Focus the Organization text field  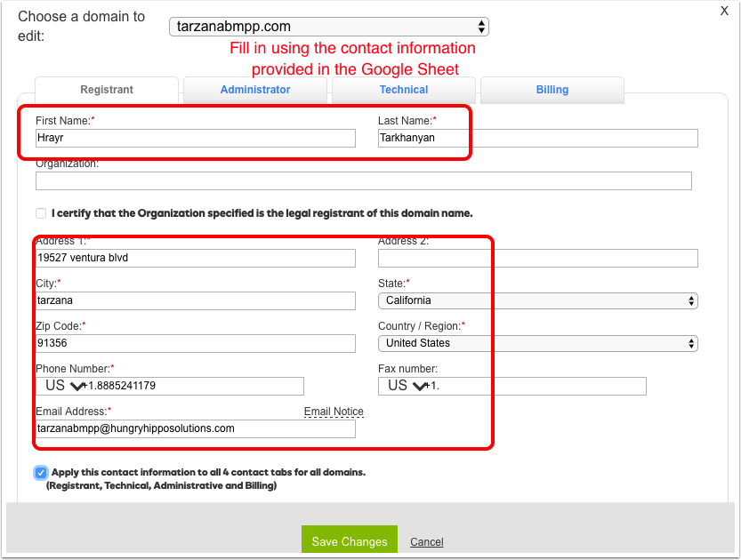coord(363,181)
